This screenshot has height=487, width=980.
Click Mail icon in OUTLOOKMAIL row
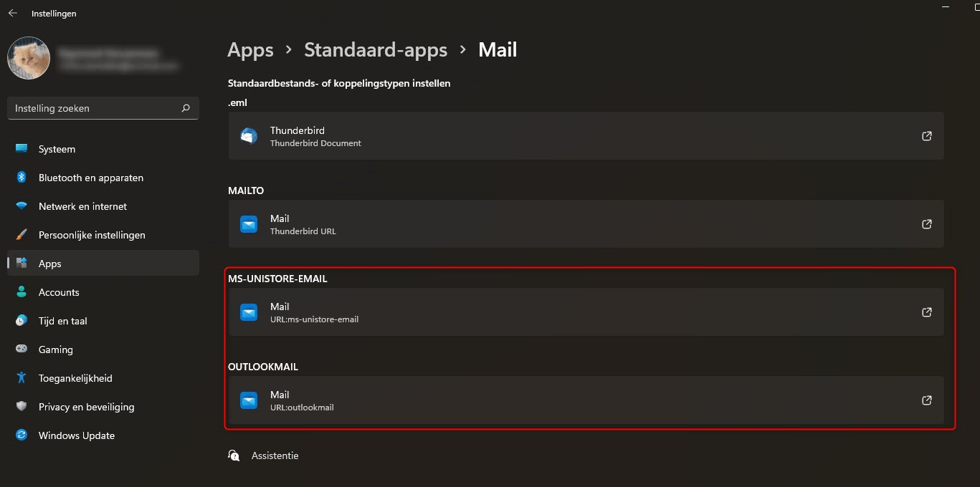point(249,400)
